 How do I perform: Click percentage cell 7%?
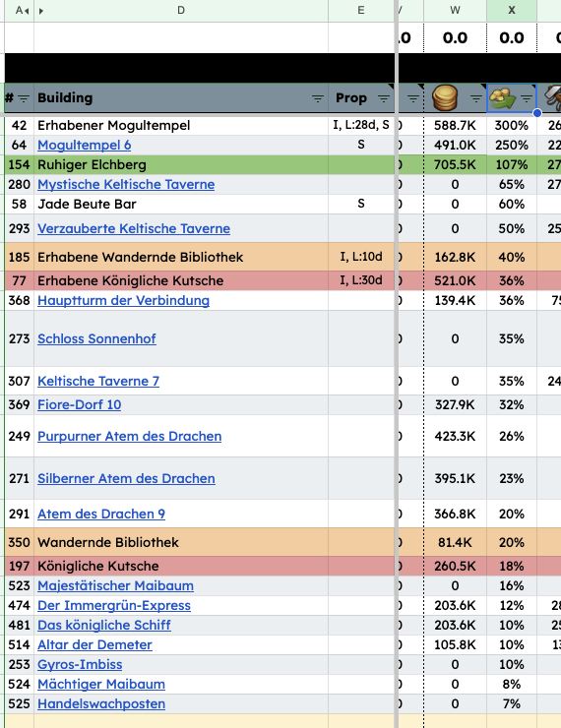(512, 703)
